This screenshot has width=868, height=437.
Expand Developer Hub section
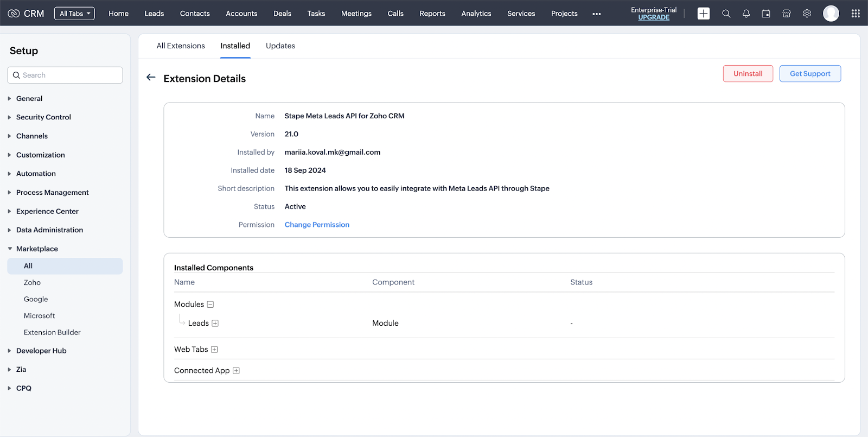9,351
